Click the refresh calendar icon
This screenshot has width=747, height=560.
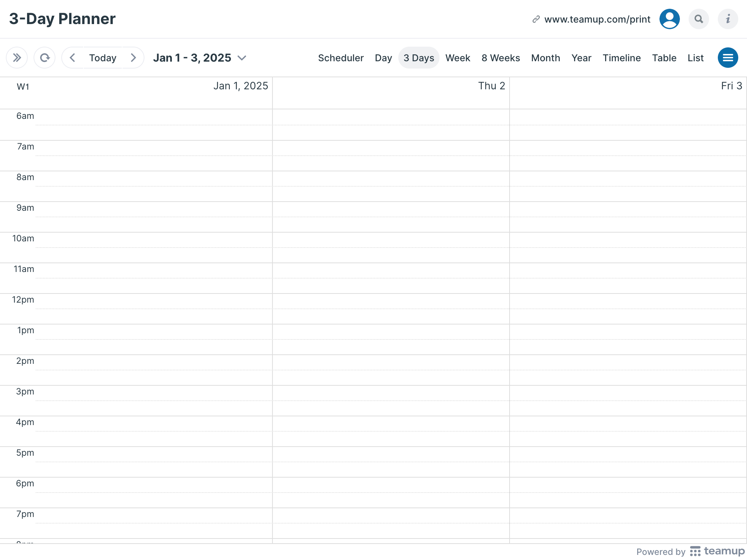tap(44, 58)
